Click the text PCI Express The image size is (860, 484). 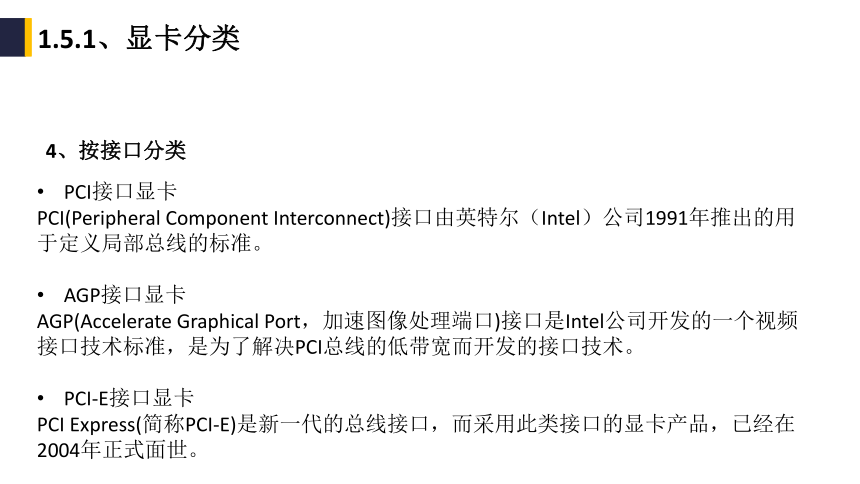point(86,425)
